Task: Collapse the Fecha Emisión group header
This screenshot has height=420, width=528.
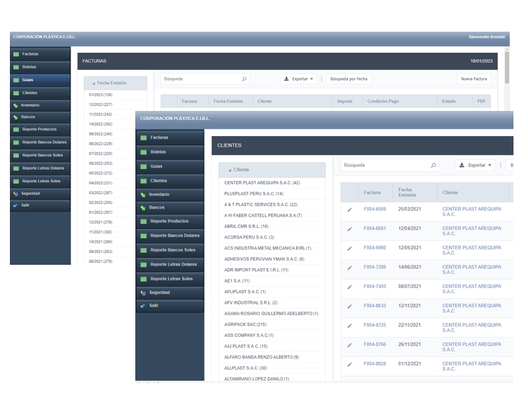Action: pyautogui.click(x=115, y=83)
